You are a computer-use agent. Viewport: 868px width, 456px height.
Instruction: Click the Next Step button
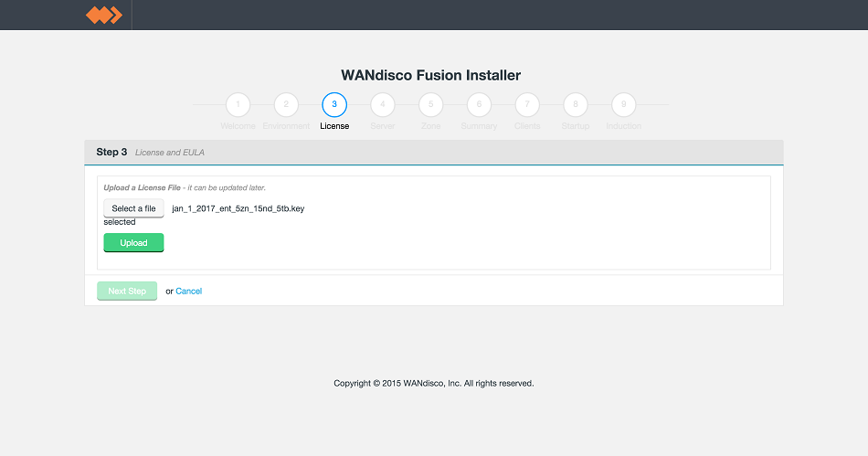coord(127,292)
